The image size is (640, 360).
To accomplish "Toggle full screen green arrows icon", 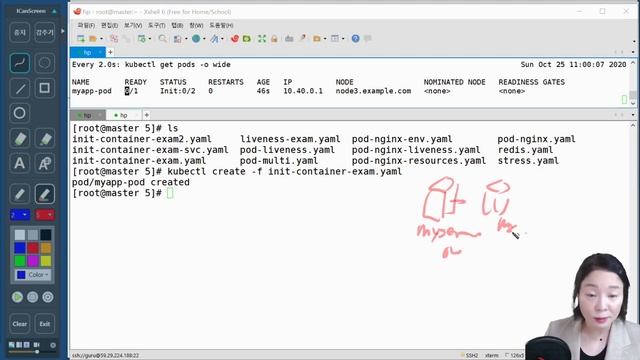I will (262, 39).
